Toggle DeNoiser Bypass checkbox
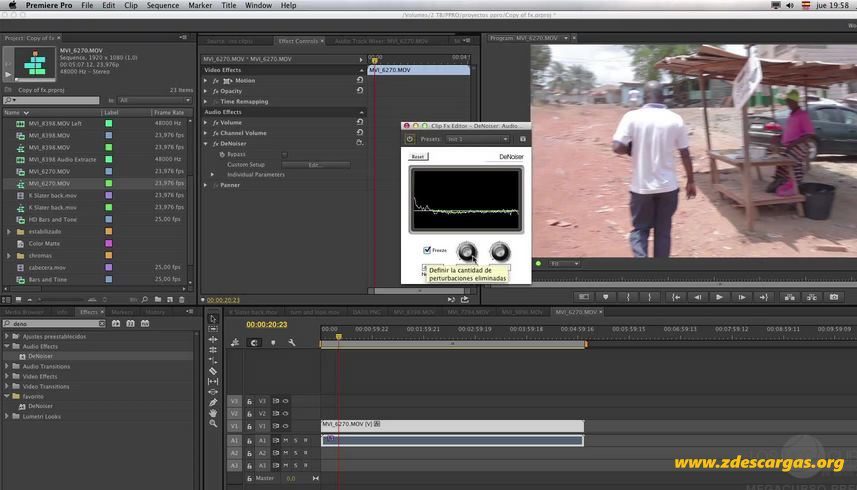 click(284, 155)
